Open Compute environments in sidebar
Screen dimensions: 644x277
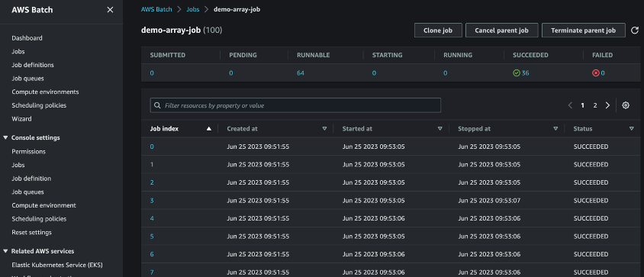[x=45, y=92]
